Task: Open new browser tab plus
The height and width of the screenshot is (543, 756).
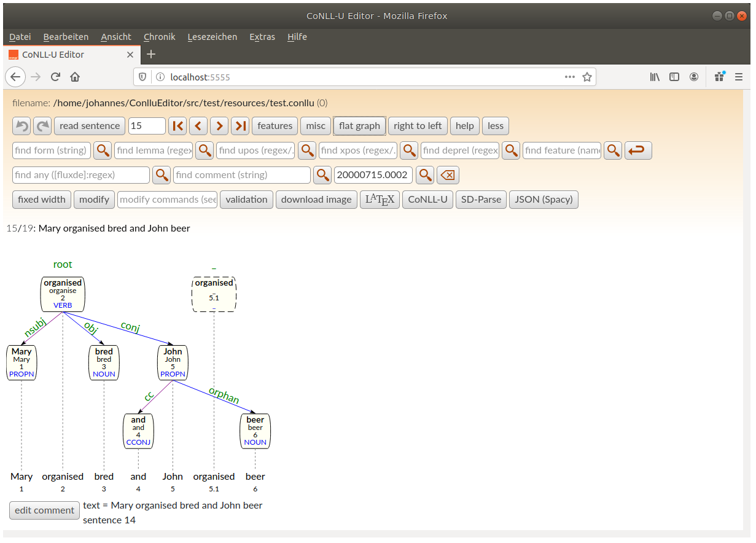Action: [151, 54]
